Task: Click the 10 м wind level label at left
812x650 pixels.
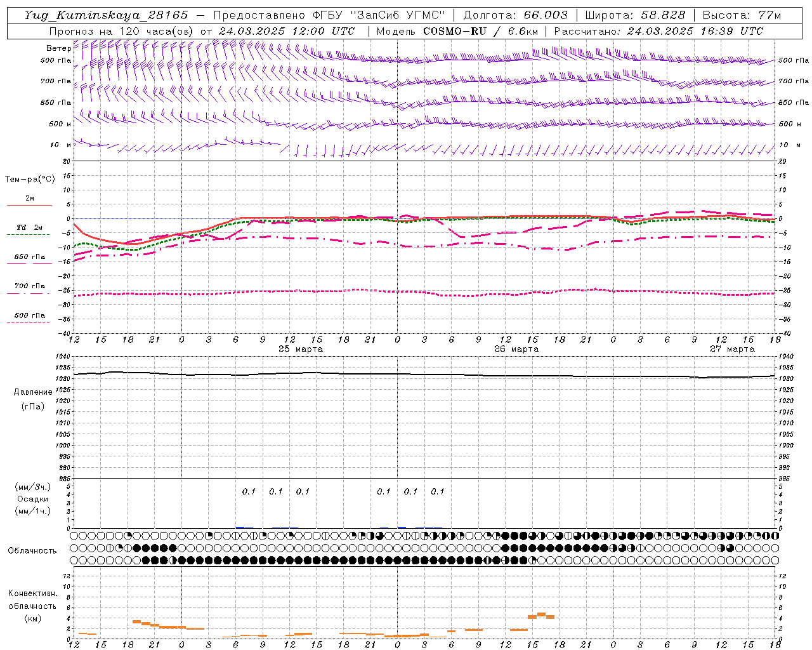Action: (61, 145)
